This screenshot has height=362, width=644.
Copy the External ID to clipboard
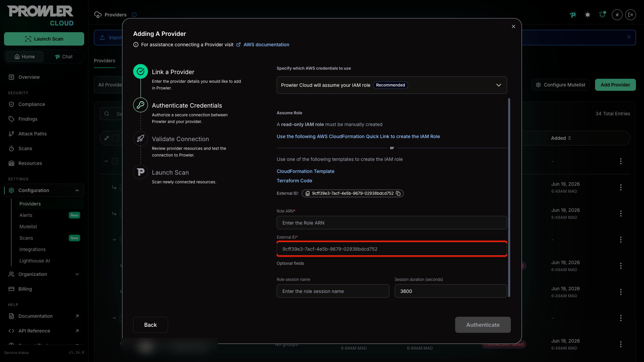coord(398,193)
